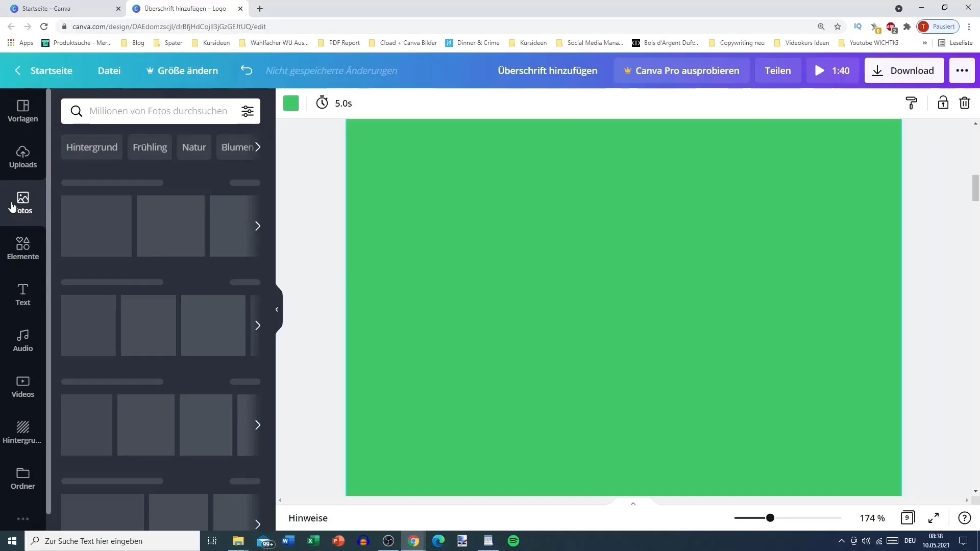980x551 pixels.
Task: Open the Uploads panel in sidebar
Action: point(22,156)
